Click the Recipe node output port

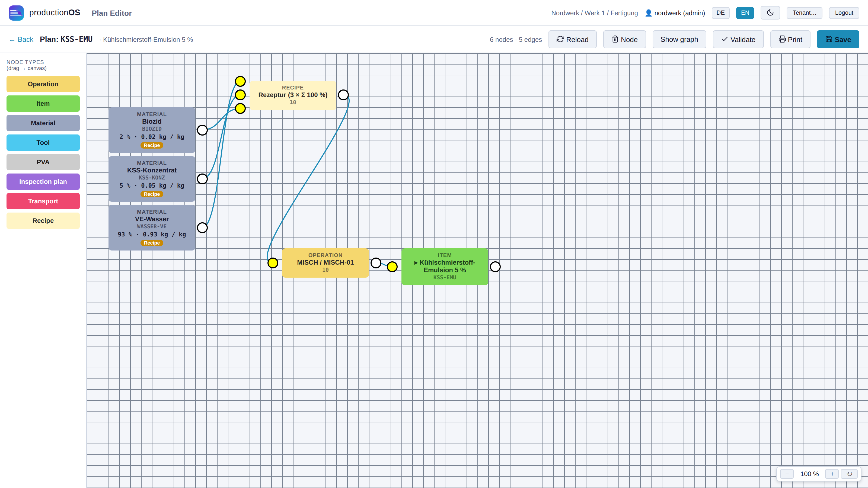click(x=343, y=95)
